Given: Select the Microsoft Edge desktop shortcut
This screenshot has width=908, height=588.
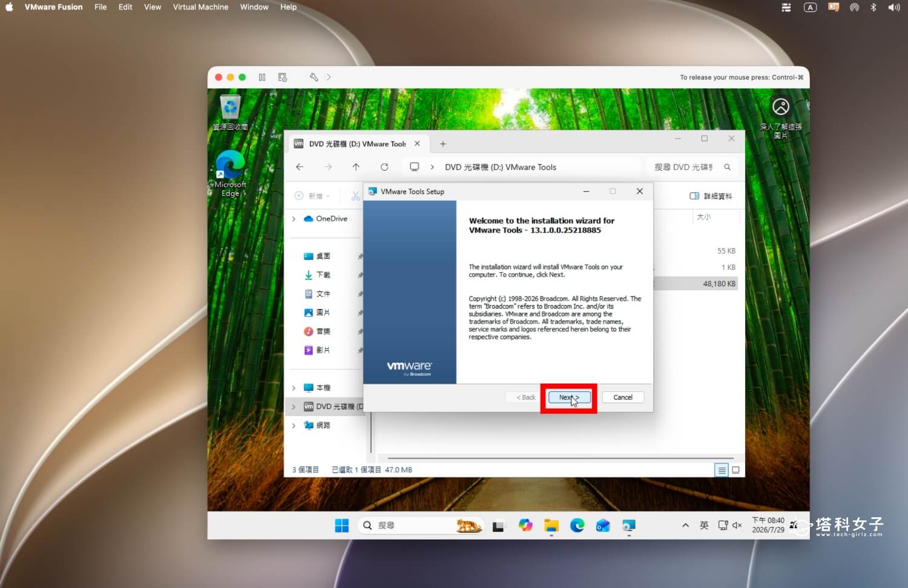Looking at the screenshot, I should point(230,174).
